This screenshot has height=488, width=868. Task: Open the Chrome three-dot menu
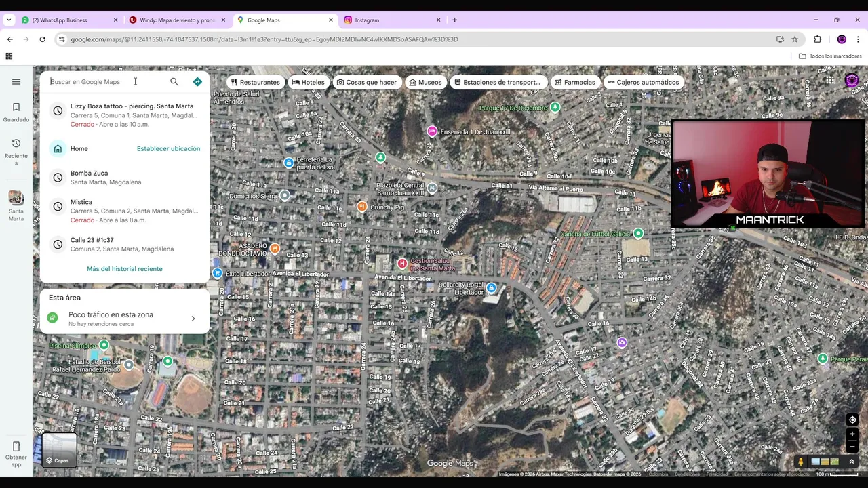858,39
